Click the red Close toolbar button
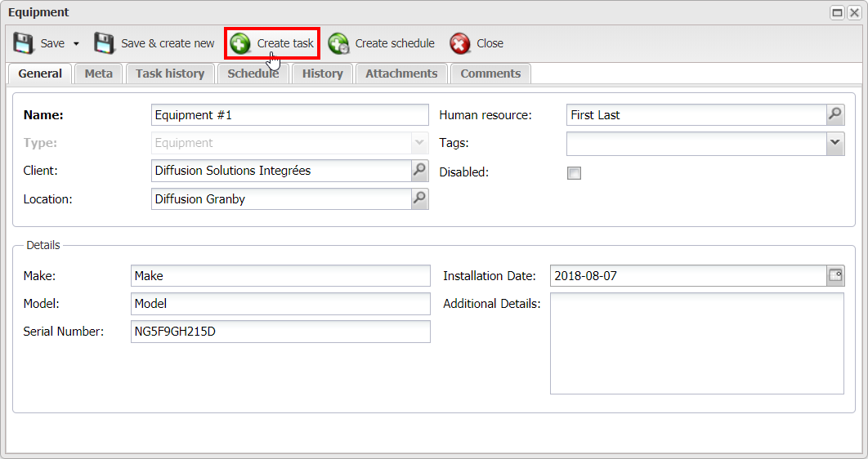The image size is (868, 459). click(477, 43)
